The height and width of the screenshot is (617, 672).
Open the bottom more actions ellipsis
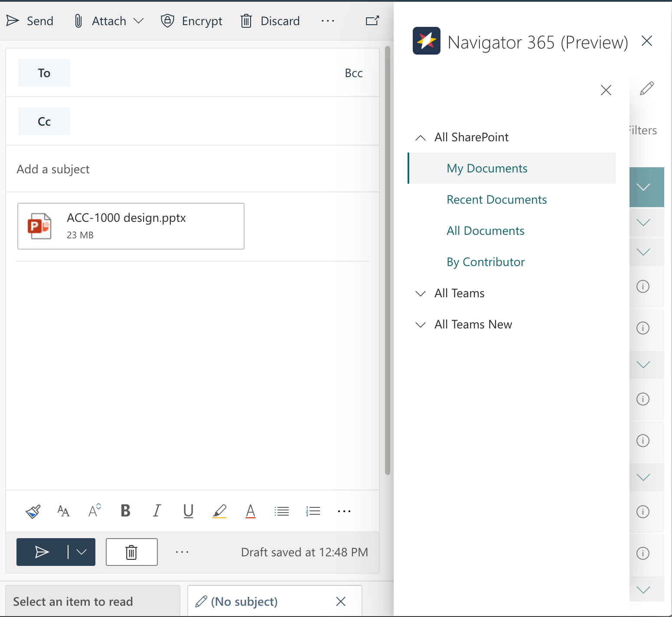tap(182, 552)
